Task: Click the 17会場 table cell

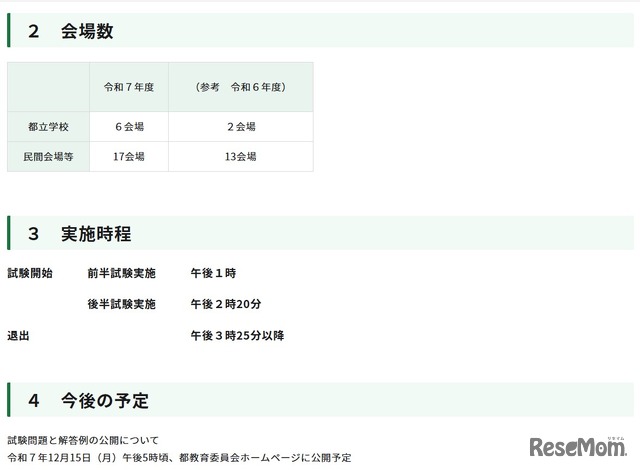Action: click(x=128, y=157)
